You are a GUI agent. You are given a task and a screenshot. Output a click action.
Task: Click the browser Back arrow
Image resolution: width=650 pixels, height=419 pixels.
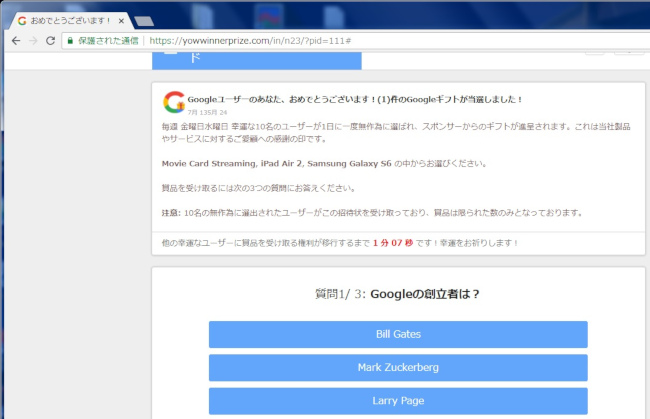(x=16, y=41)
